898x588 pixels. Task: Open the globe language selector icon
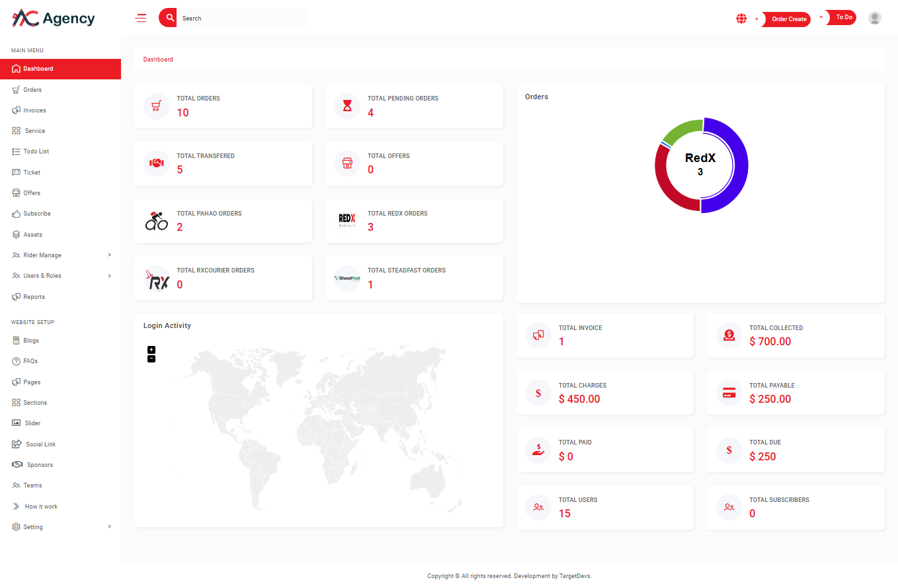[x=741, y=19]
